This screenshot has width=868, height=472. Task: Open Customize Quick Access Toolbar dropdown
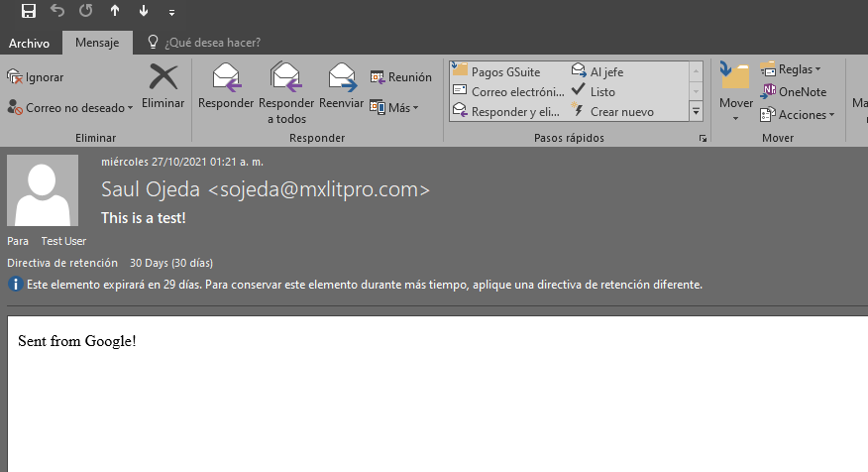tap(171, 12)
